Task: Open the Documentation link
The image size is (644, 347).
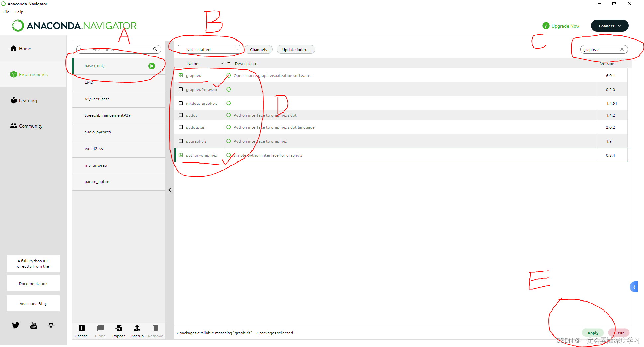Action: click(33, 283)
